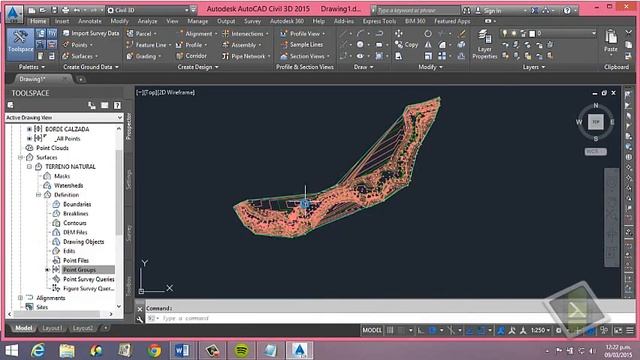Click Sample Lines button
The height and width of the screenshot is (360, 640).
(x=302, y=44)
